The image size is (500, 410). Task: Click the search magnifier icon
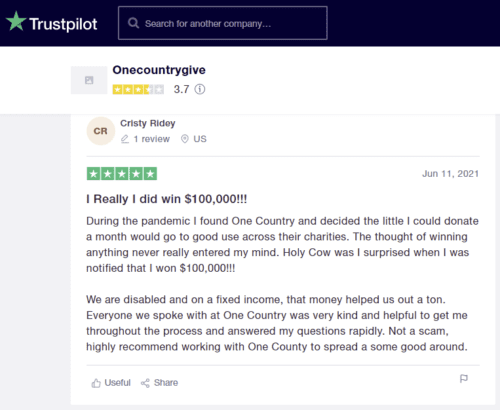pyautogui.click(x=133, y=23)
